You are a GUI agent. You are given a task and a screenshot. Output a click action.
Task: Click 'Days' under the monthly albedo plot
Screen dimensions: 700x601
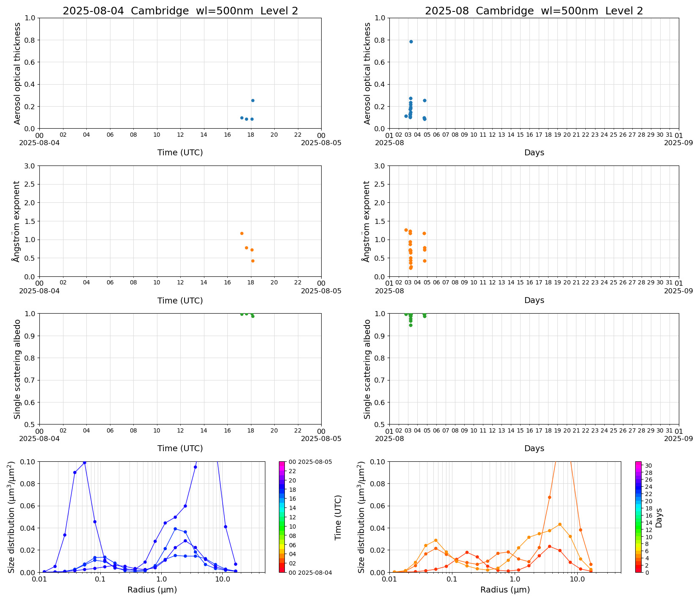(534, 448)
